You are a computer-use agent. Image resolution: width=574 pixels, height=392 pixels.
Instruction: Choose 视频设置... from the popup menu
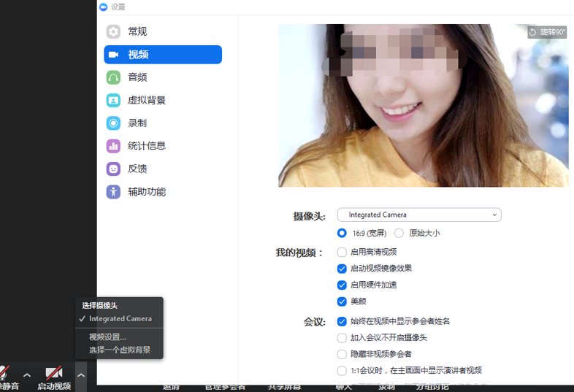(107, 337)
